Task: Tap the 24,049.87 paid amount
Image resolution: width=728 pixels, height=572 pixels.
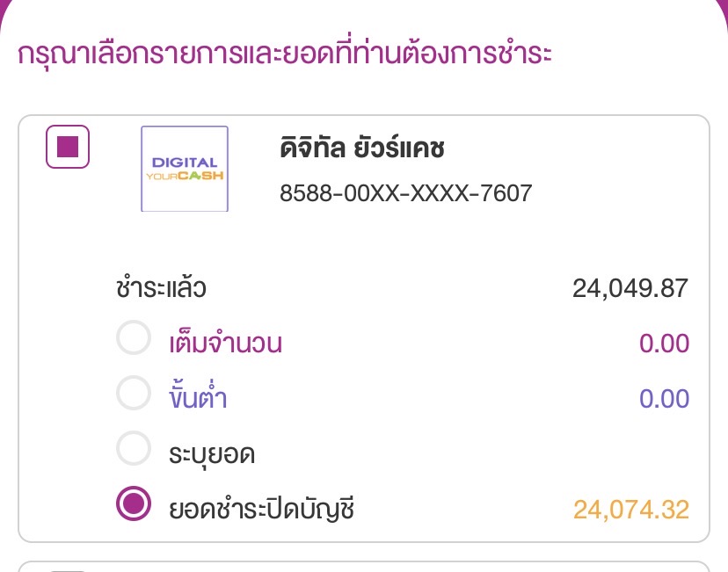Action: [630, 287]
